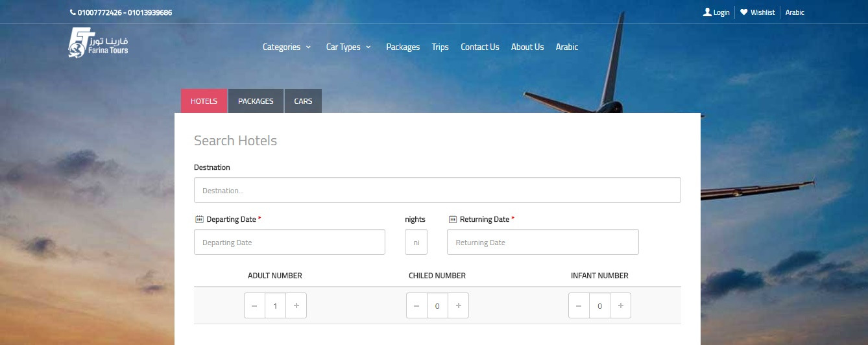Expand the Car Types dropdown menu

pyautogui.click(x=348, y=47)
